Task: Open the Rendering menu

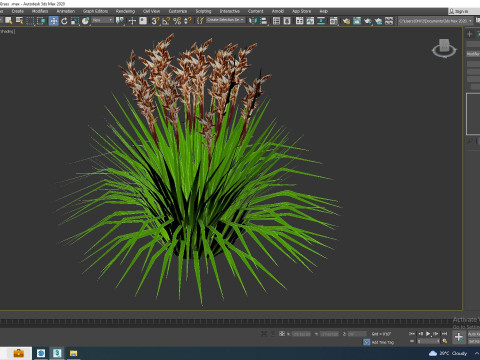Action: click(125, 11)
